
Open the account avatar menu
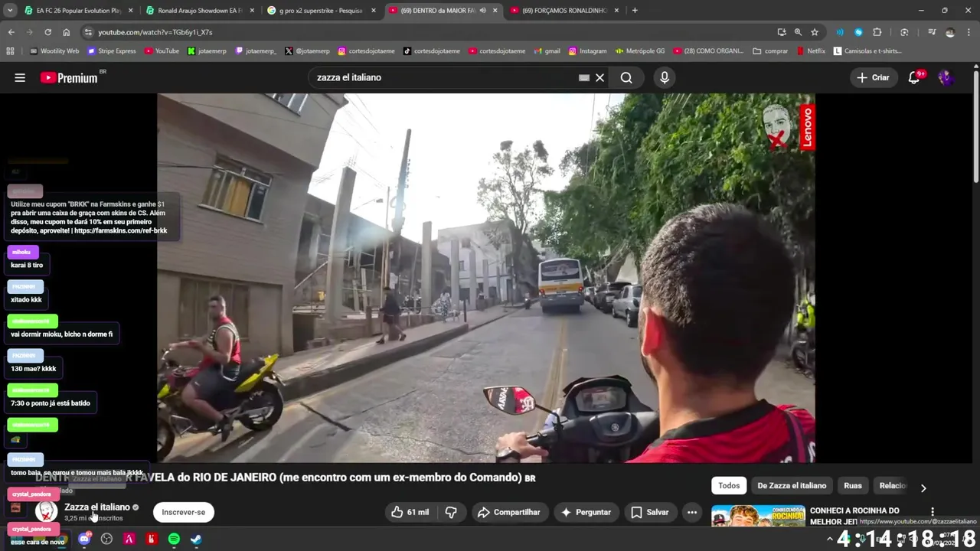pyautogui.click(x=946, y=77)
